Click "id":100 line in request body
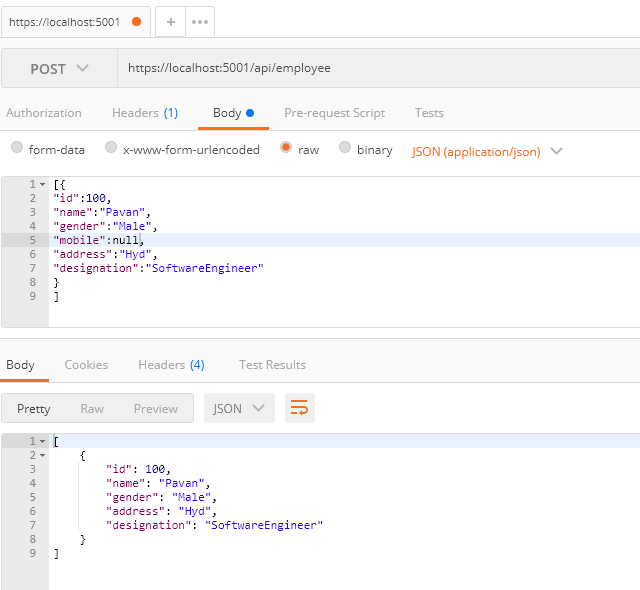Screen dimensions: 640x590 click(82, 198)
